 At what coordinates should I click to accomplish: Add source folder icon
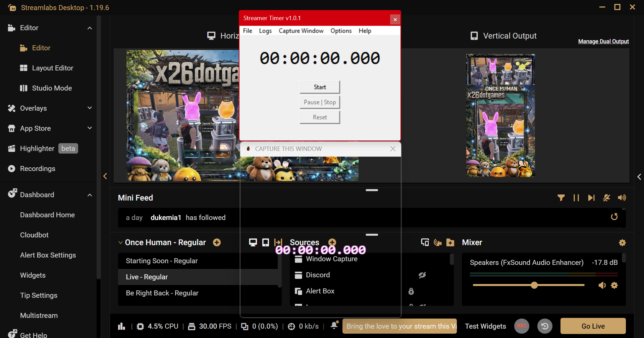point(450,242)
